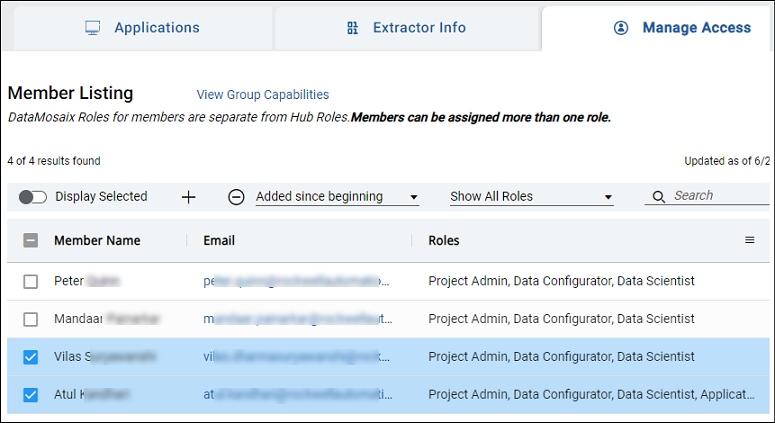
Task: Open View Group Capabilities link
Action: tap(262, 95)
